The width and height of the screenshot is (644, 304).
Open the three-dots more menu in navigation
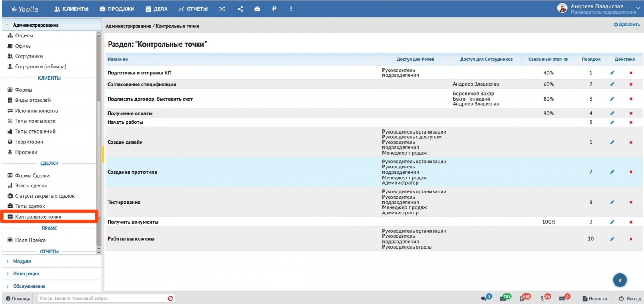(x=291, y=9)
